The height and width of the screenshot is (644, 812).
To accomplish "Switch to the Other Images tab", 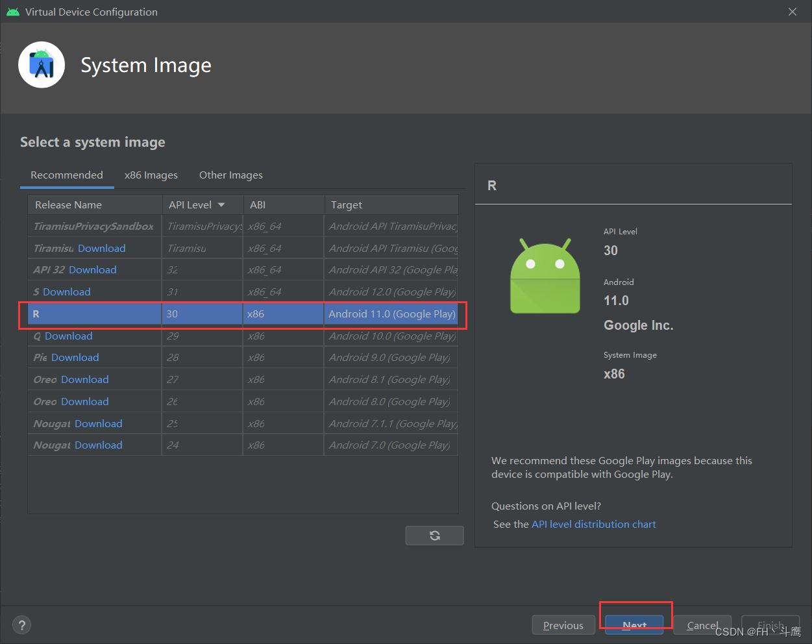I will [231, 175].
